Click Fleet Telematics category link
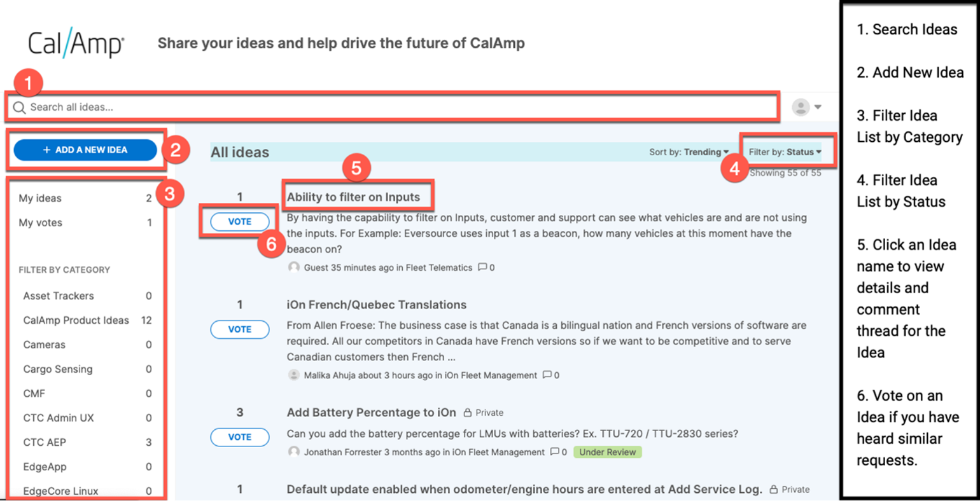 (x=439, y=268)
